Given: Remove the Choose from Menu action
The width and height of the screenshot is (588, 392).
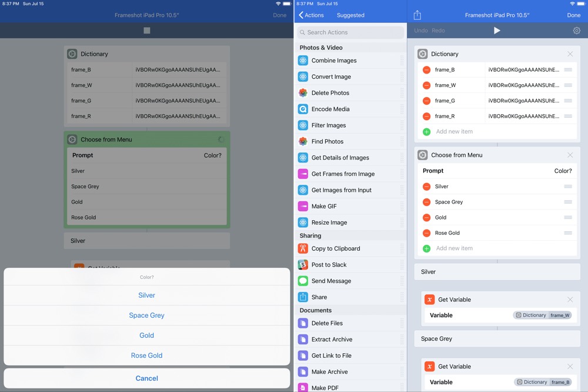Looking at the screenshot, I should pyautogui.click(x=570, y=155).
